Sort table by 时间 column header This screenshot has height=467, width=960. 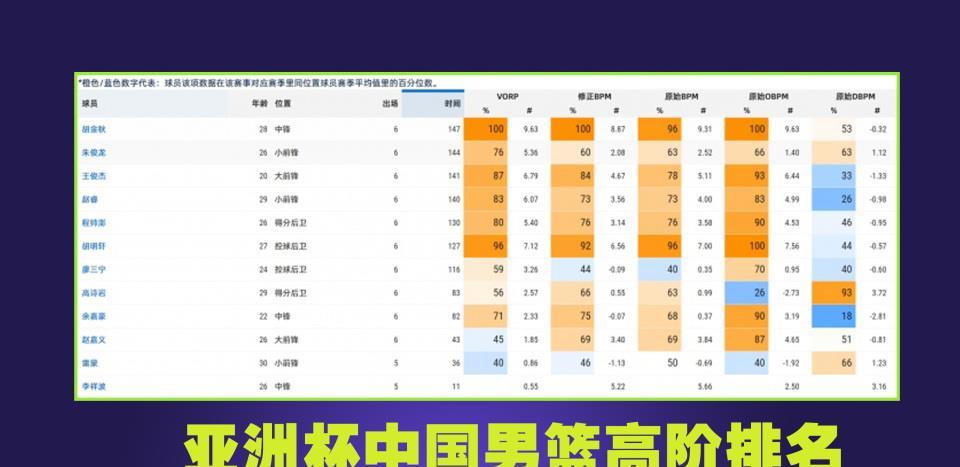coord(452,103)
